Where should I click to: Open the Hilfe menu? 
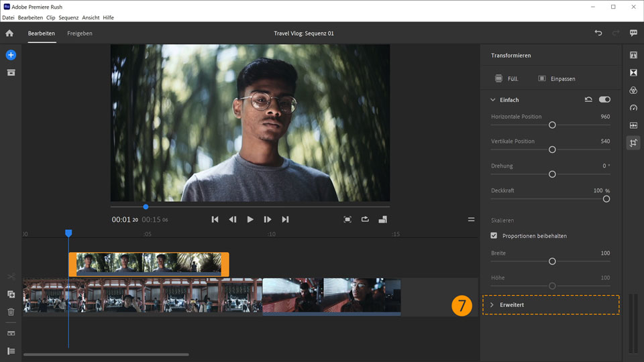click(109, 17)
